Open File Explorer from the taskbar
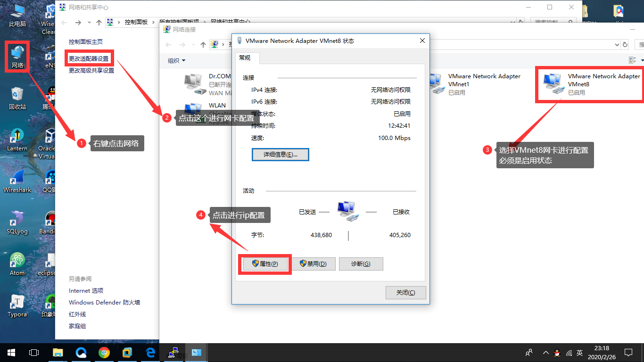This screenshot has height=362, width=644. pyautogui.click(x=58, y=353)
